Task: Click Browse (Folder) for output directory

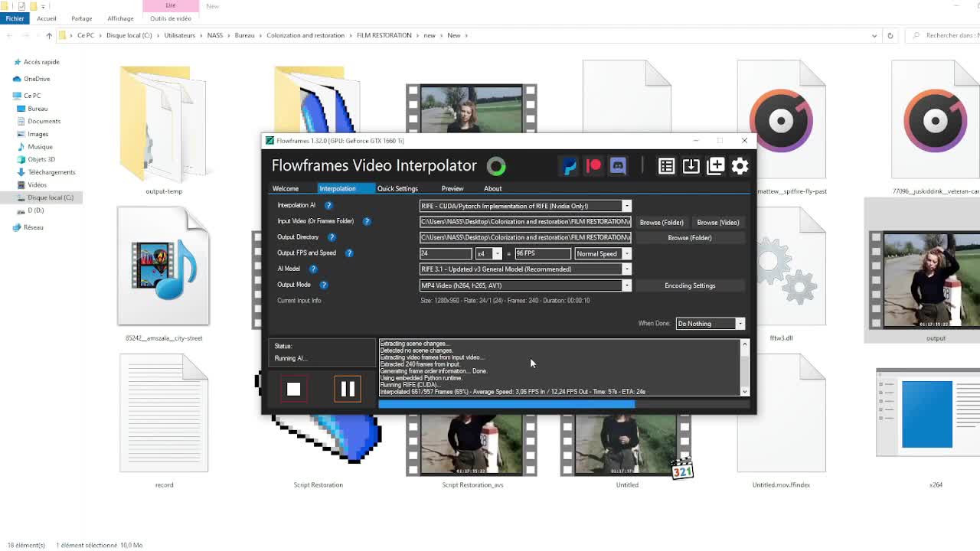Action: (x=690, y=238)
